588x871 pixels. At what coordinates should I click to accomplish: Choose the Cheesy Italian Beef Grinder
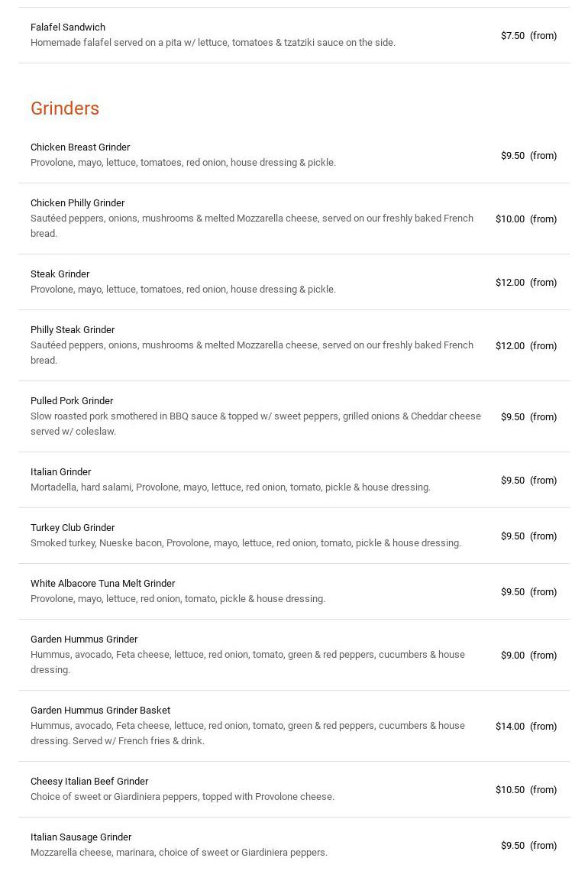pyautogui.click(x=89, y=782)
